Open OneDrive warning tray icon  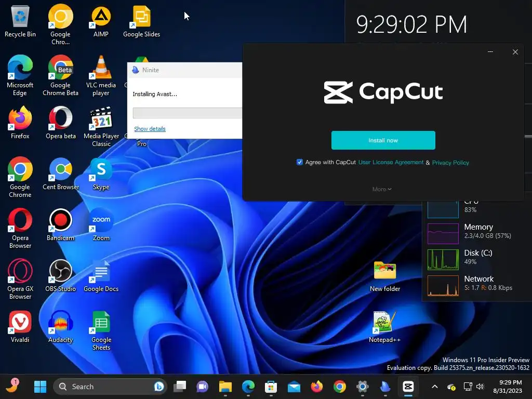tap(451, 387)
